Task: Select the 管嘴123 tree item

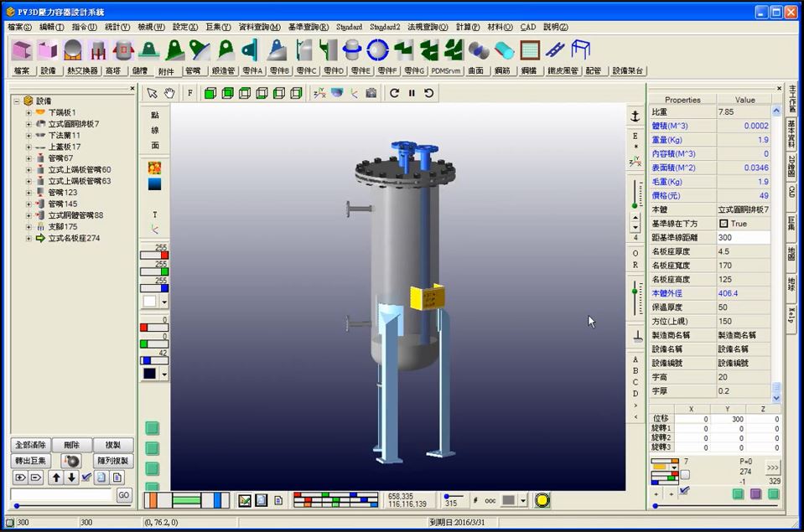Action: (x=63, y=193)
